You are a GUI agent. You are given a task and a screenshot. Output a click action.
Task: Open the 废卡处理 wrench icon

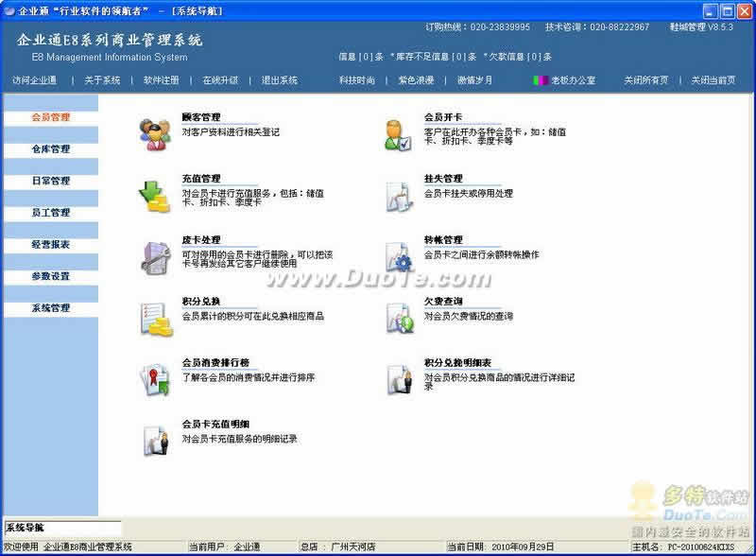tap(155, 258)
